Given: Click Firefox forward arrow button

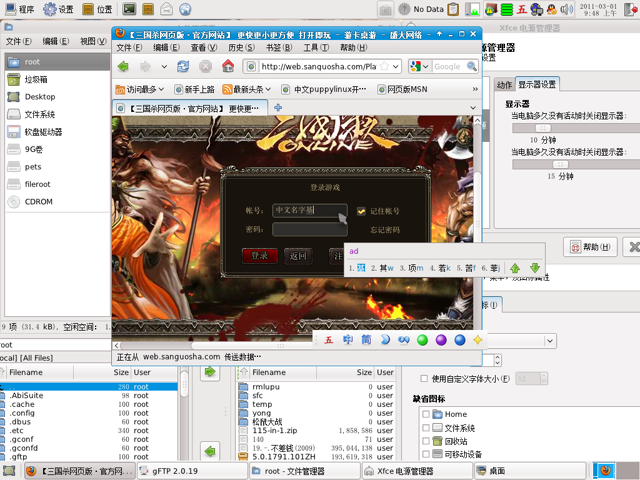Looking at the screenshot, I should pos(145,66).
